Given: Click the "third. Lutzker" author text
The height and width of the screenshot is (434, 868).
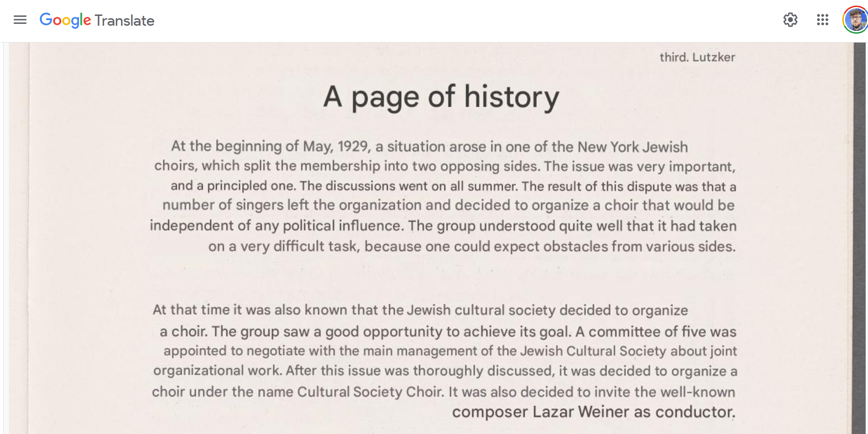Looking at the screenshot, I should click(x=697, y=57).
